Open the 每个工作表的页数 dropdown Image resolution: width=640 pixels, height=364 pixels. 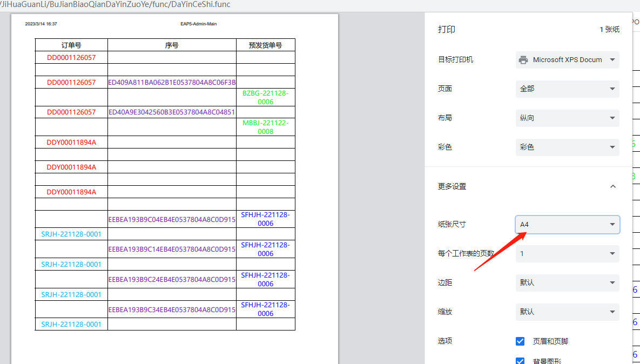click(567, 253)
